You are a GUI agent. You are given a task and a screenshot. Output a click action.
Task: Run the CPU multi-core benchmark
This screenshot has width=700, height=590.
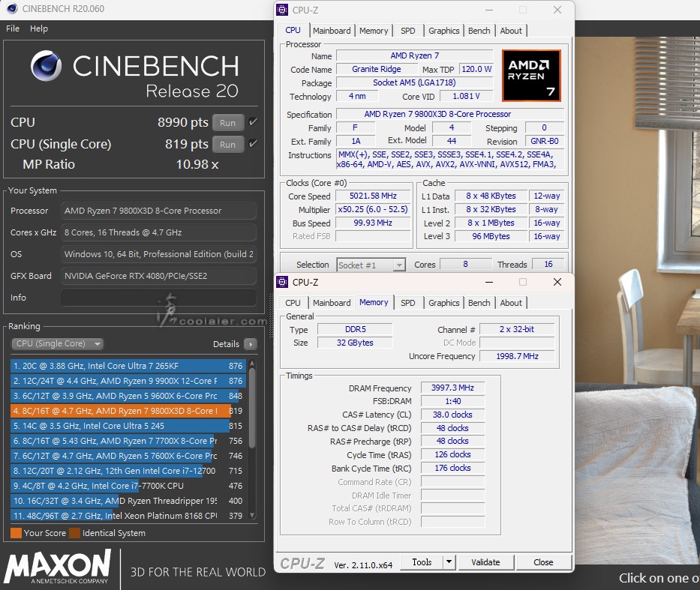click(227, 123)
